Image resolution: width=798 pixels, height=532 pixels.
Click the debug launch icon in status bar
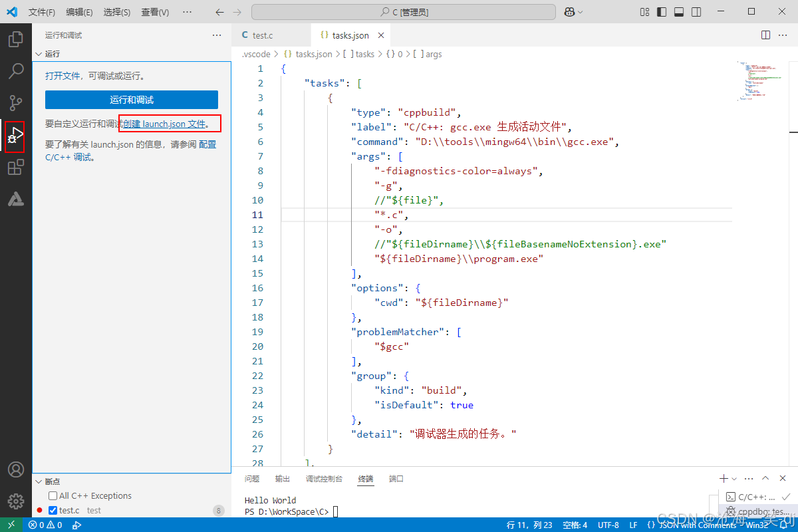76,525
